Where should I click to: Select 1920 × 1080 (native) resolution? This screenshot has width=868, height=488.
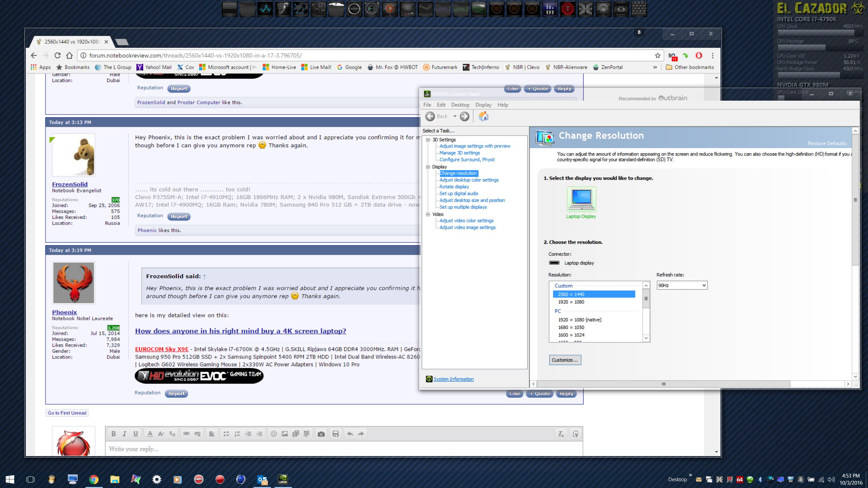click(x=579, y=320)
